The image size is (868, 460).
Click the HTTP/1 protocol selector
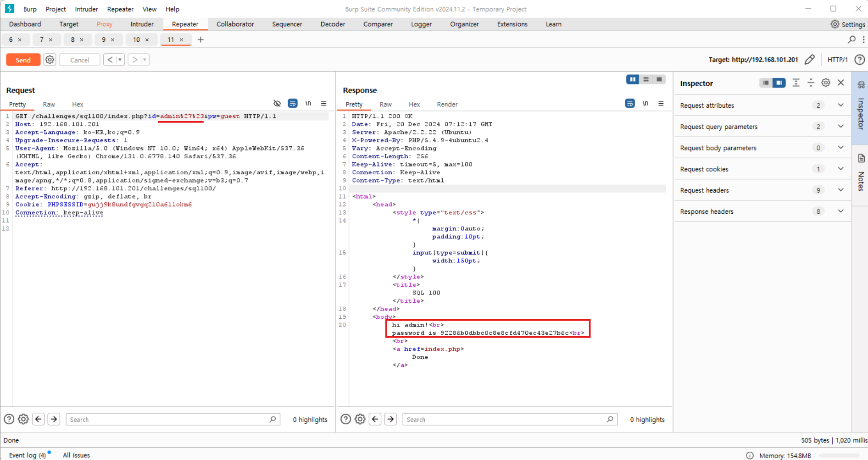coord(837,60)
